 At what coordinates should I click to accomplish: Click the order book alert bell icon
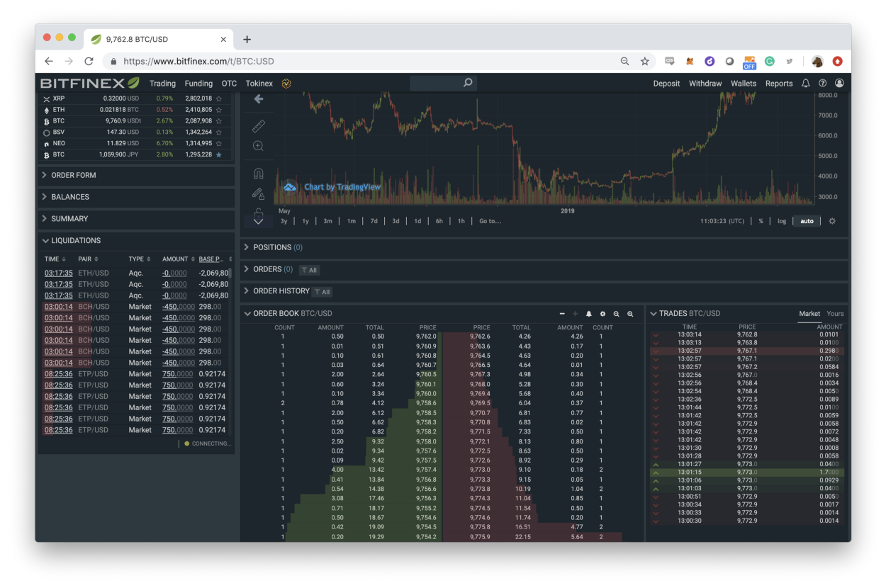(x=588, y=314)
